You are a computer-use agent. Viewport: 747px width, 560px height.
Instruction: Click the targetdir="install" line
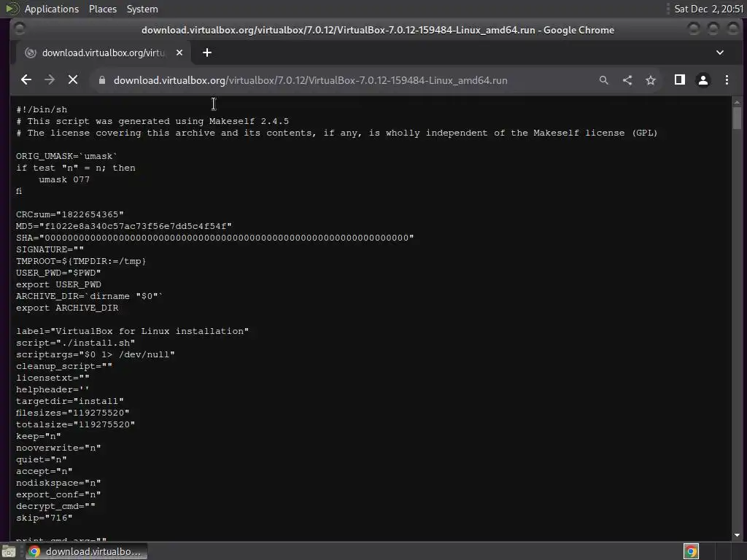69,401
